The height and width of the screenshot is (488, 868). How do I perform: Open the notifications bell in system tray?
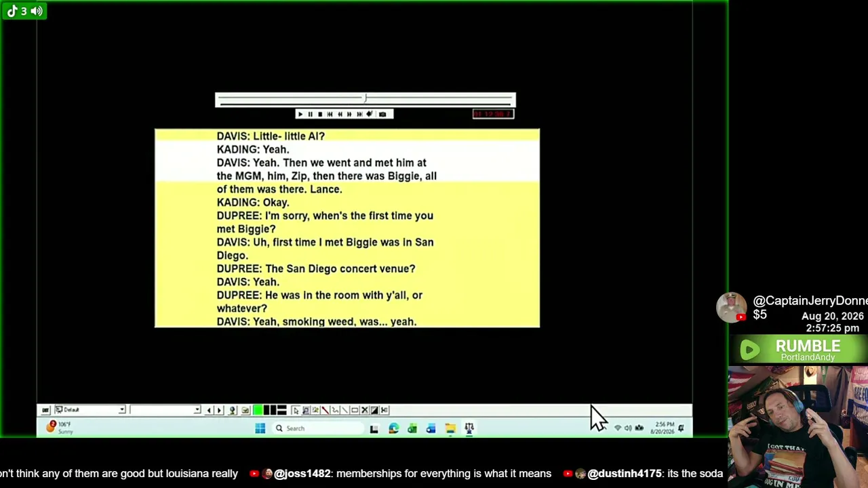681,428
